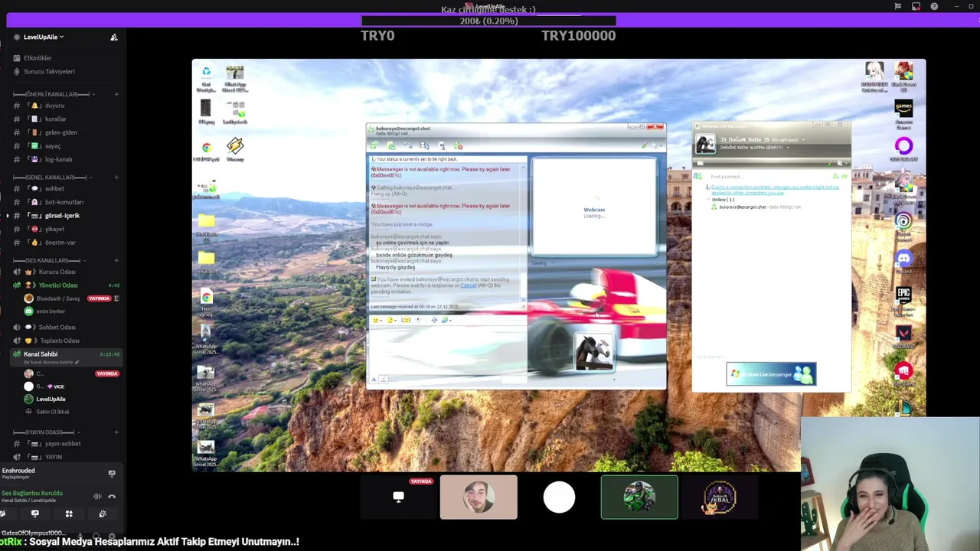
Task: Click the horse display picture in chat
Action: click(594, 353)
